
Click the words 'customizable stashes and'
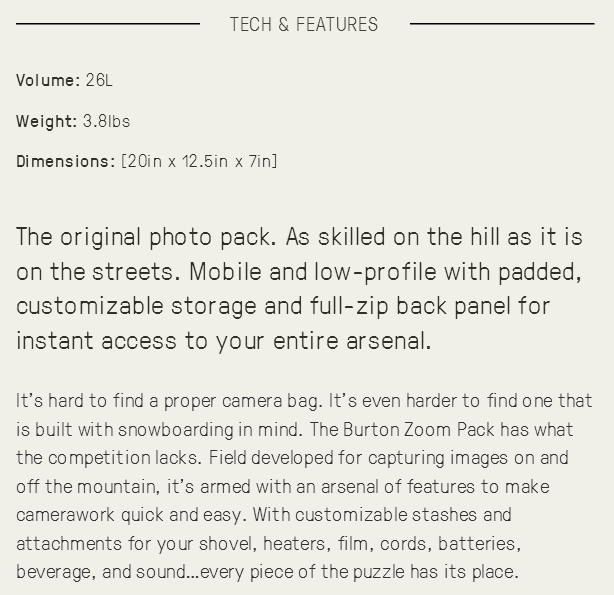click(403, 515)
